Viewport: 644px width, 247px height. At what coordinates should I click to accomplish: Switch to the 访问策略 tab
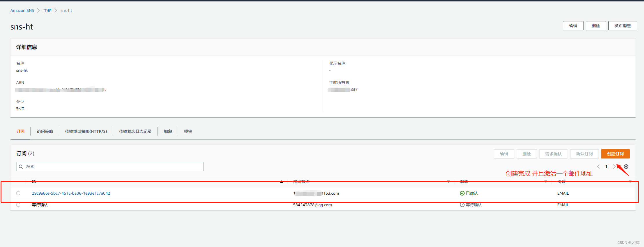click(x=45, y=131)
